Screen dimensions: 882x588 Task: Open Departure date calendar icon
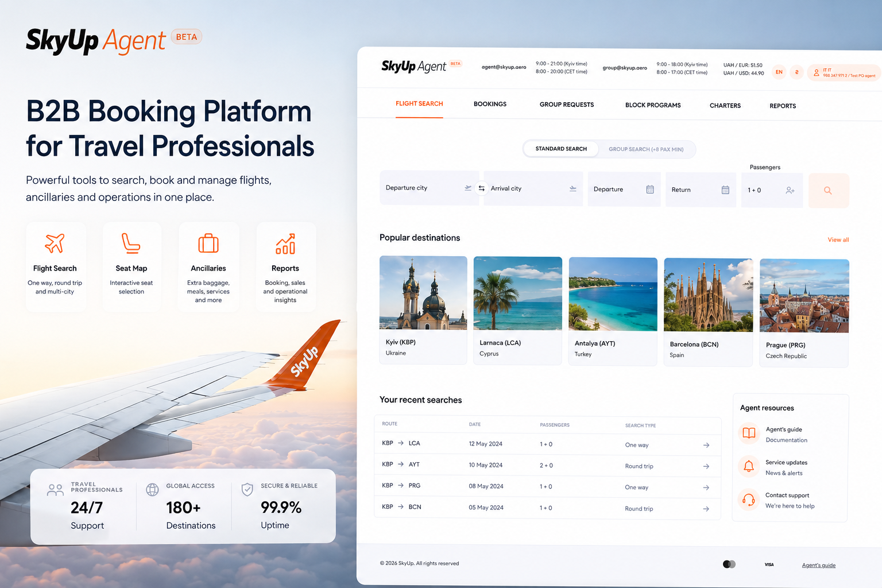(650, 189)
